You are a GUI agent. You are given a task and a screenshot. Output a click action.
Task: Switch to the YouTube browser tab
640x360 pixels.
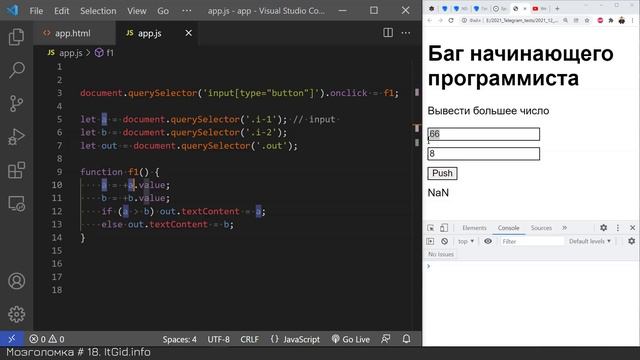pos(538,8)
